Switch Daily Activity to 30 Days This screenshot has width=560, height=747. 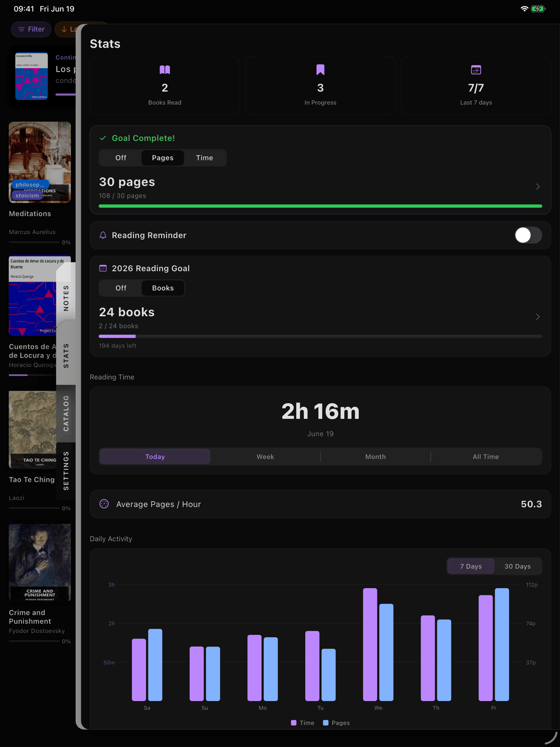click(518, 566)
